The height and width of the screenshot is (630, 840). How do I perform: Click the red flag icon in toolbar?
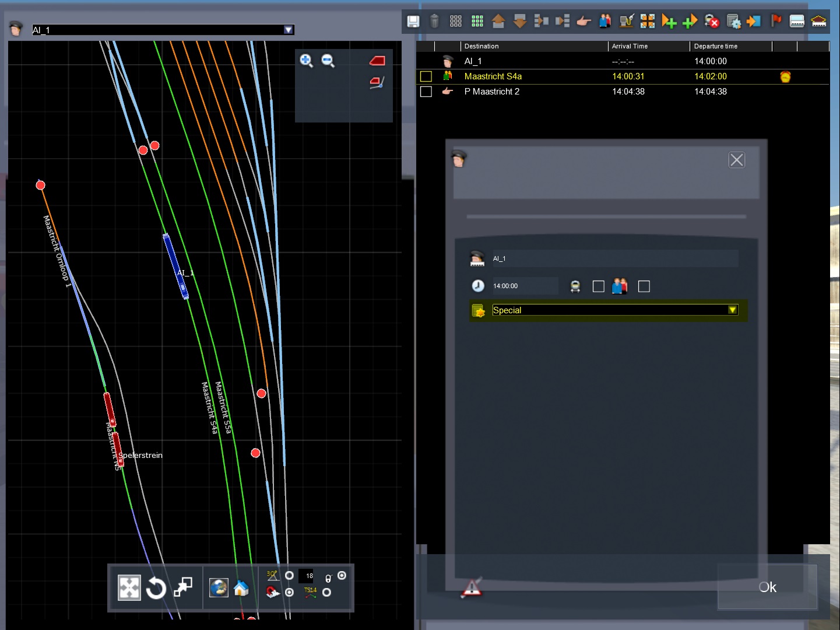[776, 22]
